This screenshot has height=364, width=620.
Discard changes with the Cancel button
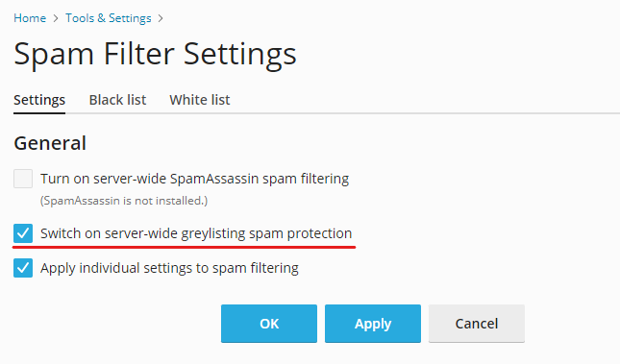[477, 324]
